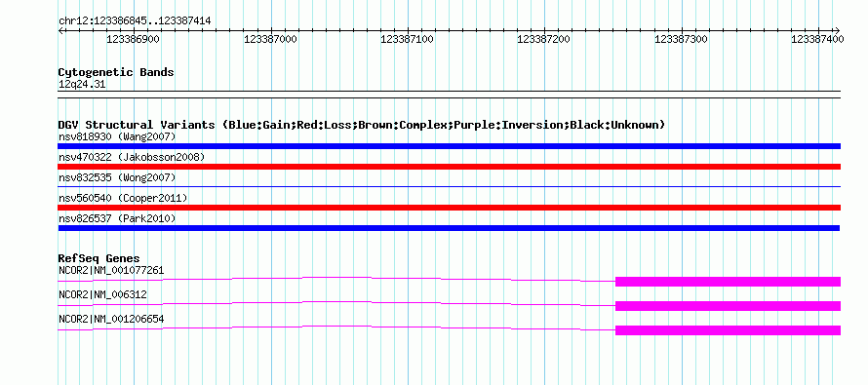The height and width of the screenshot is (385, 868).
Task: Click the 123387200 ruler tick label
Action: click(x=543, y=39)
